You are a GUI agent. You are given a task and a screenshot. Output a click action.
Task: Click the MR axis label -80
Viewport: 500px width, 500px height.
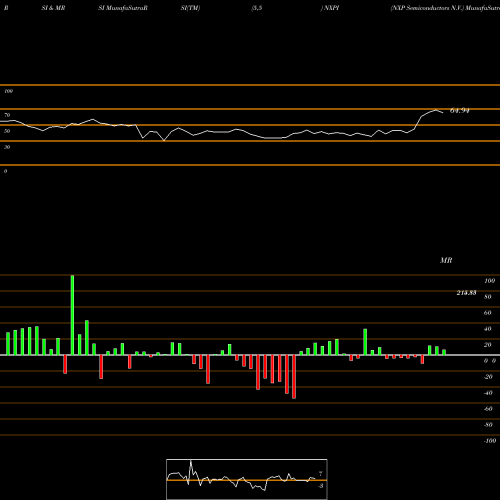click(x=488, y=425)
